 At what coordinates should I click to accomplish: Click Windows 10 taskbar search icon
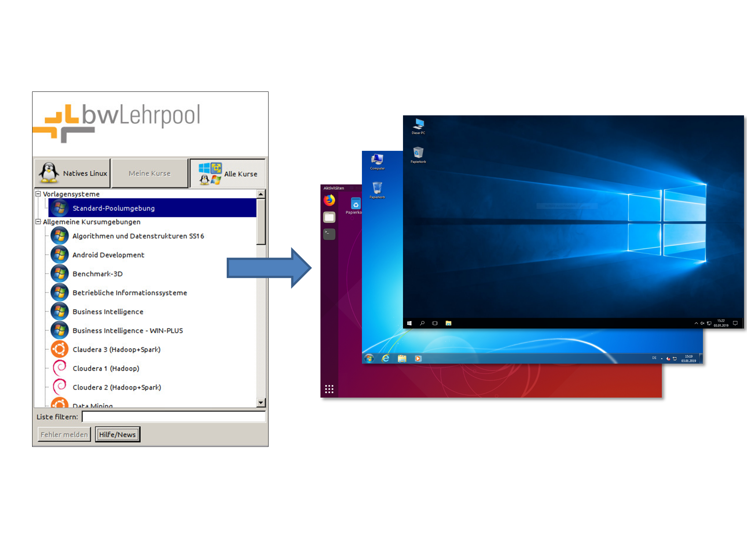tap(422, 323)
